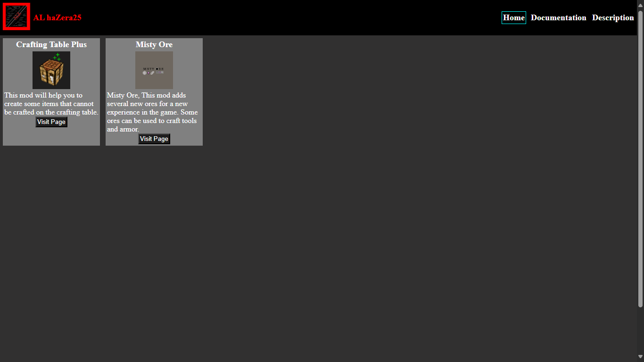
Task: Click the scrollbar up arrow
Action: tap(640, 4)
